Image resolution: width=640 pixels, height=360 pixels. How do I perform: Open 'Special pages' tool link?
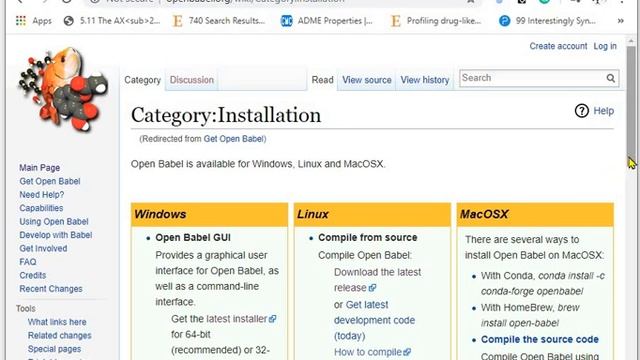(54, 349)
